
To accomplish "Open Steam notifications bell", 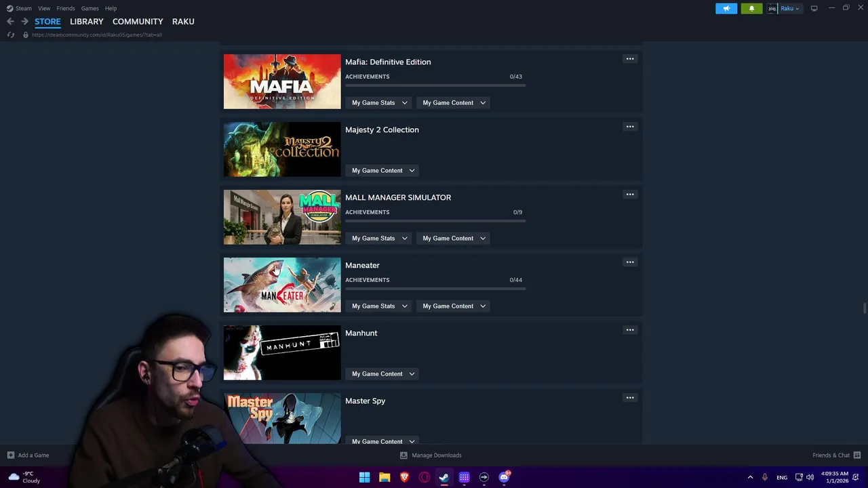I will coord(751,8).
